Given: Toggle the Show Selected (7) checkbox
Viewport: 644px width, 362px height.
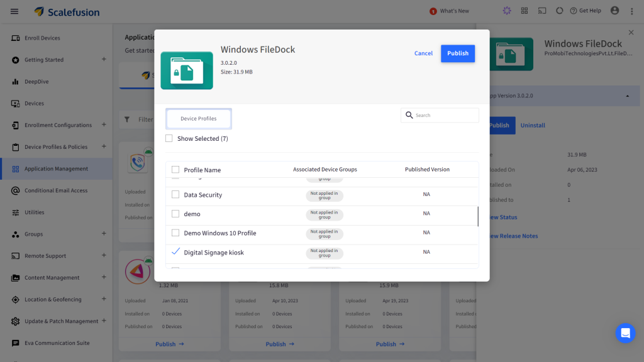Looking at the screenshot, I should click(169, 138).
